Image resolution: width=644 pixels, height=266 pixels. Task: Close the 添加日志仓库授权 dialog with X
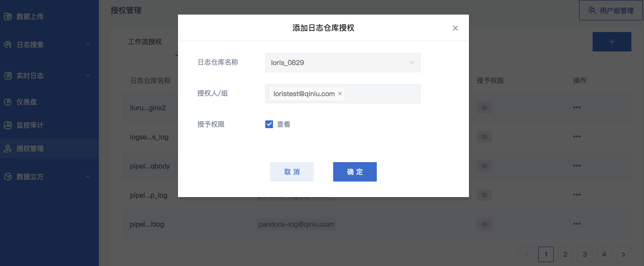click(455, 28)
